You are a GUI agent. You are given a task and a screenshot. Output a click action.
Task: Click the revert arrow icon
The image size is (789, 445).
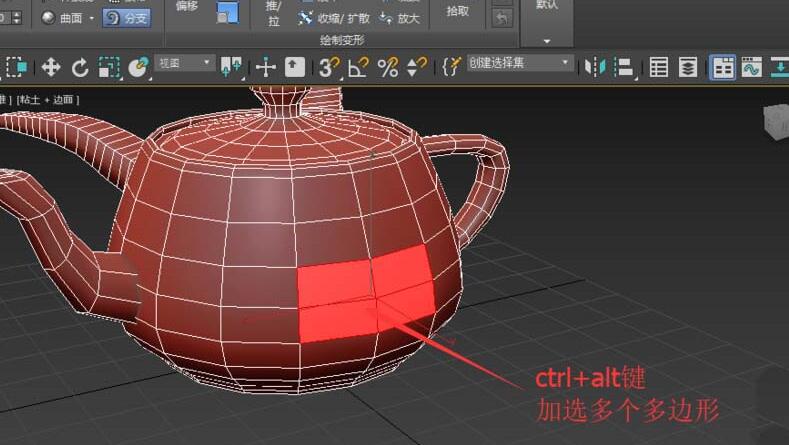pos(501,19)
